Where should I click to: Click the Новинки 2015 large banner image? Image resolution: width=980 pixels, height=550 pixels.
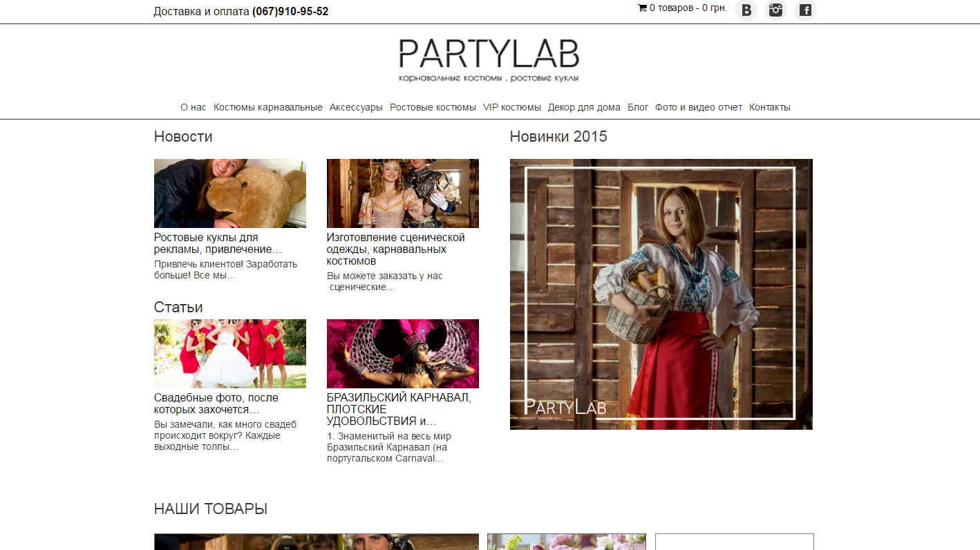tap(661, 294)
